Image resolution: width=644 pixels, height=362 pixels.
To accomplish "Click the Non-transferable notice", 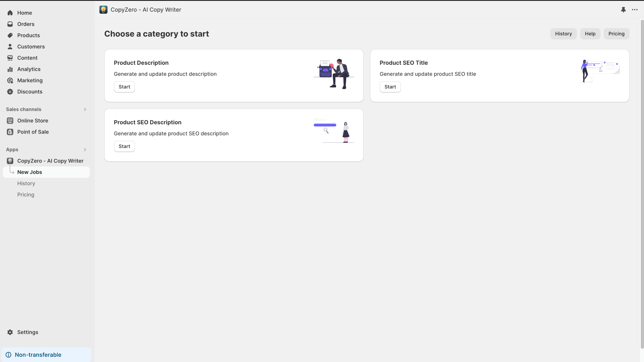I will click(x=38, y=354).
